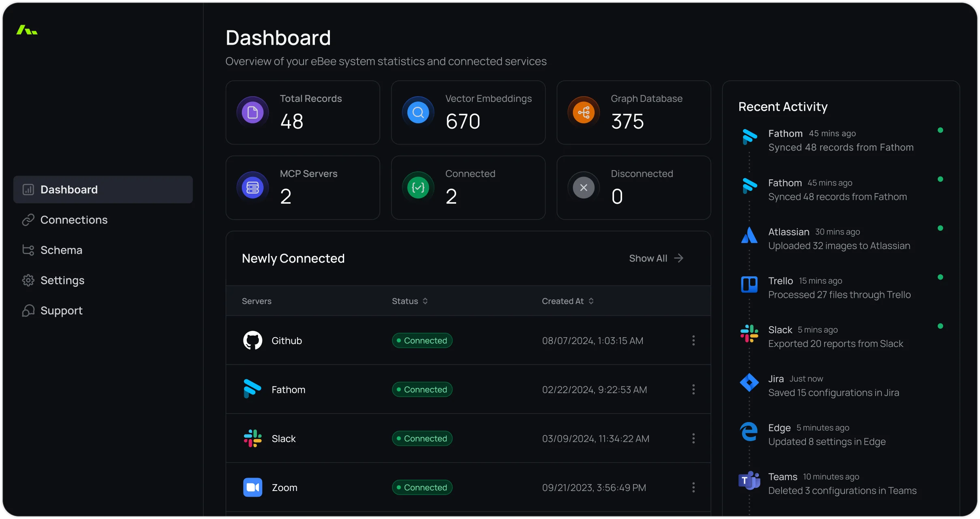Click the Edge browser activity icon
Screen dimensions: 980x519
(x=749, y=431)
